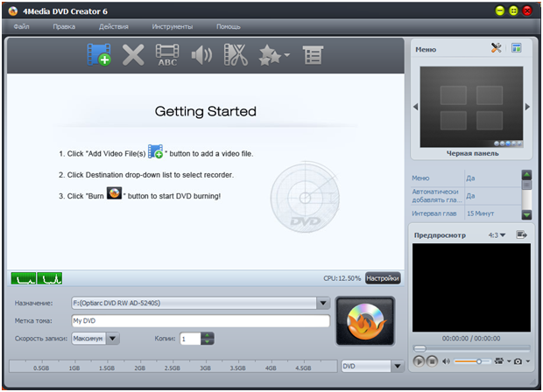Open the Инструменты menu
Screen dimensions: 543x392
pyautogui.click(x=173, y=26)
